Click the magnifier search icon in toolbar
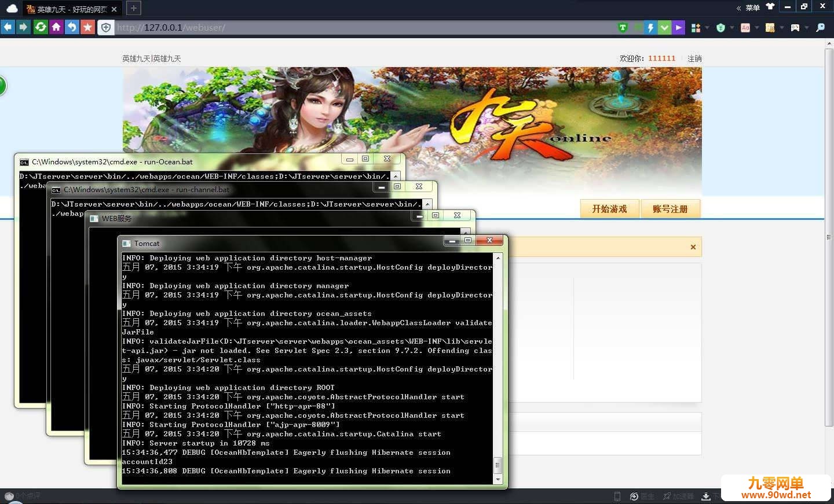Viewport: 834px width, 504px height. pos(821,27)
